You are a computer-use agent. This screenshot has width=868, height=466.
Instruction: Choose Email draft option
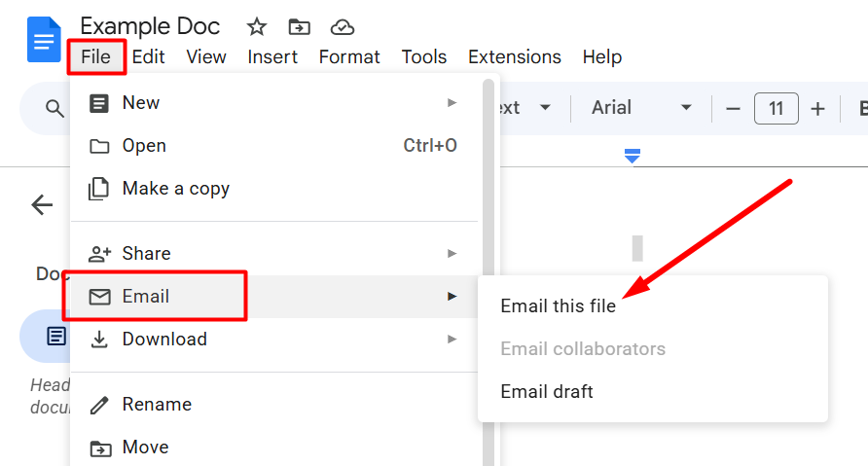[546, 391]
